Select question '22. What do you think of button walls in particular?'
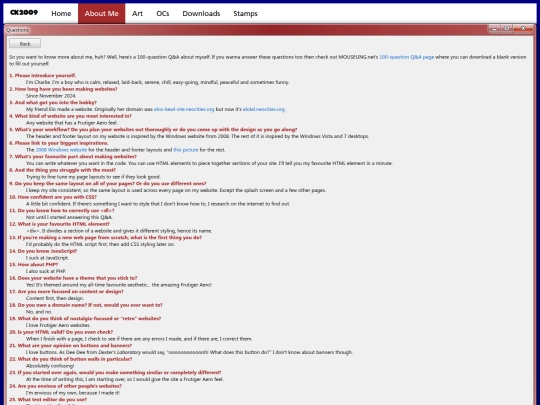The image size is (540, 405). click(x=71, y=359)
